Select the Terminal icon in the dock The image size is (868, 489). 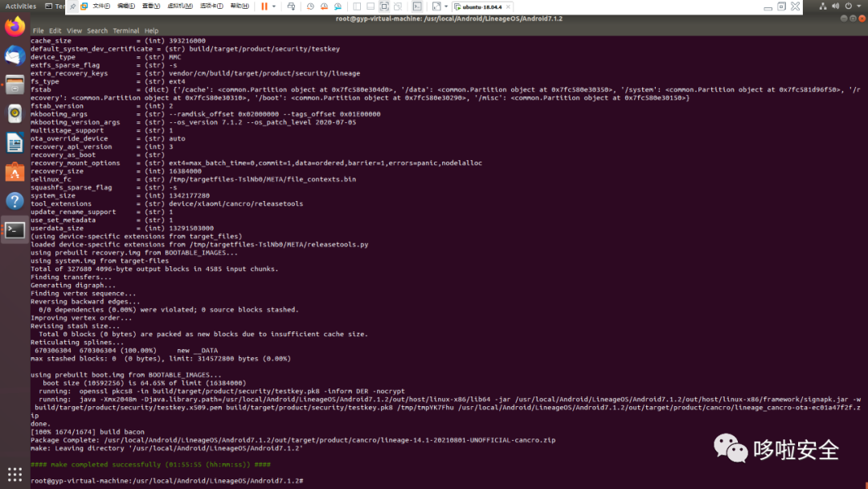[15, 230]
